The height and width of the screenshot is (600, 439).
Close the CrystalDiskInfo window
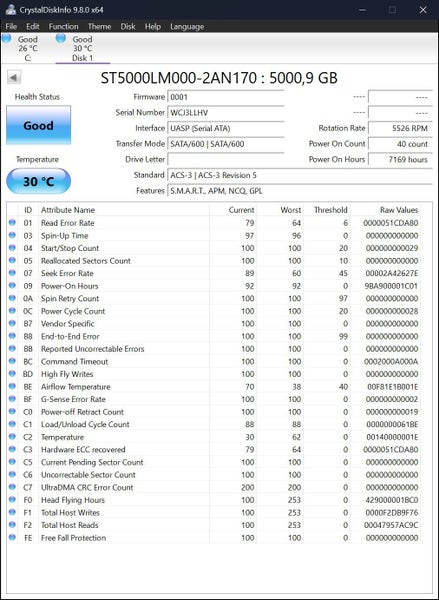[x=423, y=10]
